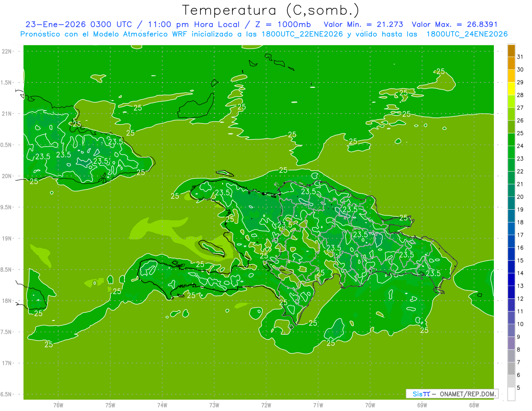Click the color bar label 10
Screen dimensions: 532x411
click(x=520, y=324)
